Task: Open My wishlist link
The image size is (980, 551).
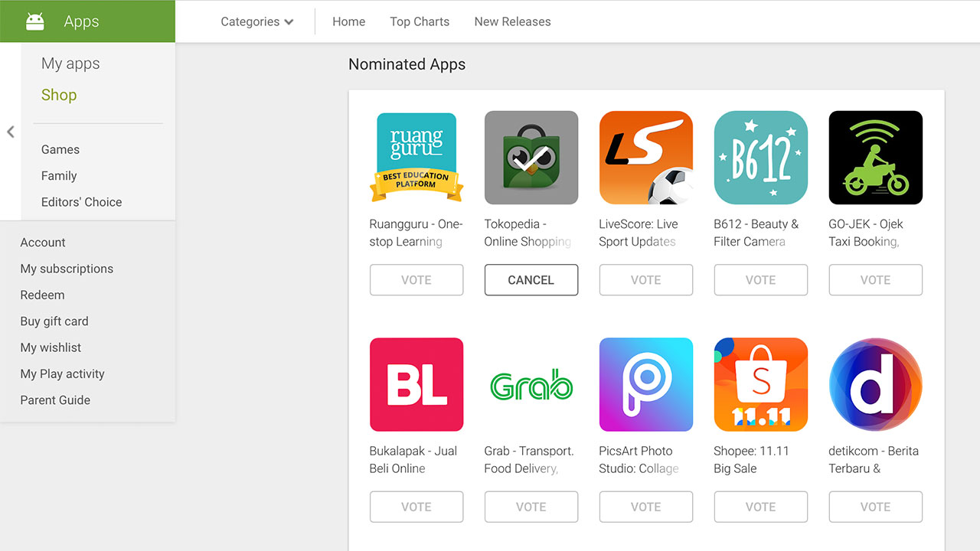Action: (x=51, y=347)
